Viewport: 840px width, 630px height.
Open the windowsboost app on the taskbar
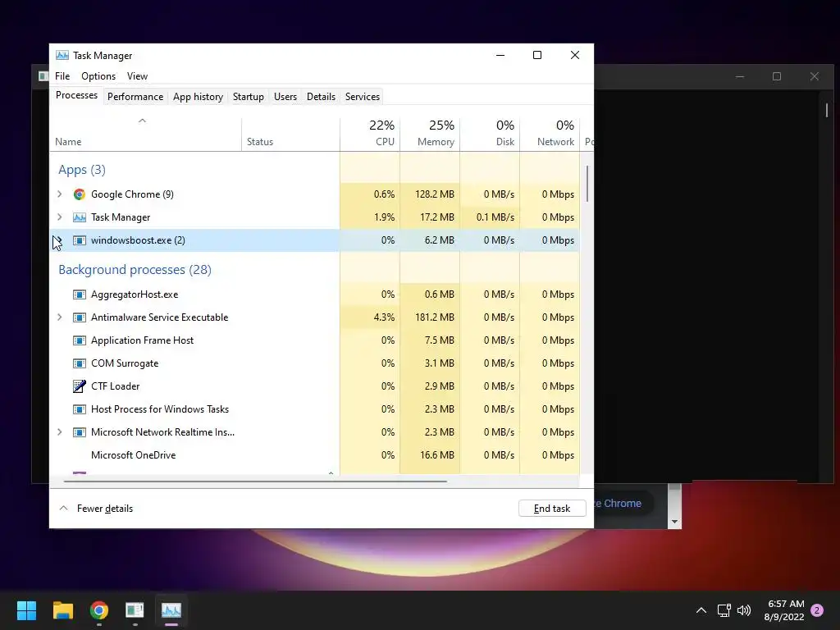point(135,610)
